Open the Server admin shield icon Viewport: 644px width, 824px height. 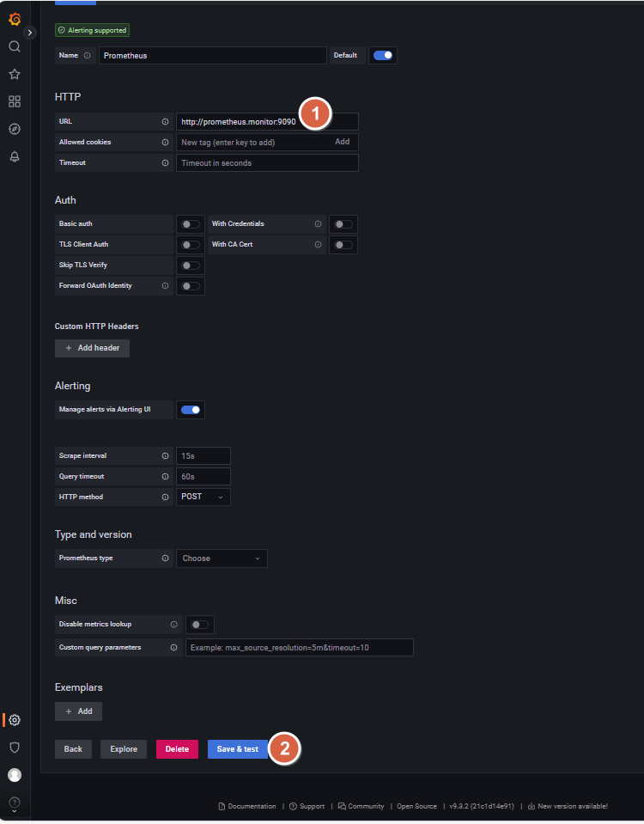pos(15,748)
